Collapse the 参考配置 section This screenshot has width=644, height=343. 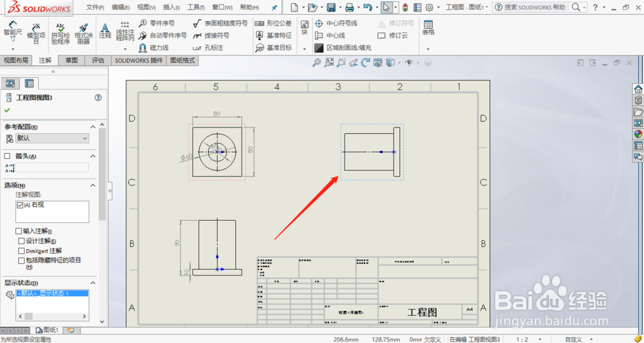[93, 127]
